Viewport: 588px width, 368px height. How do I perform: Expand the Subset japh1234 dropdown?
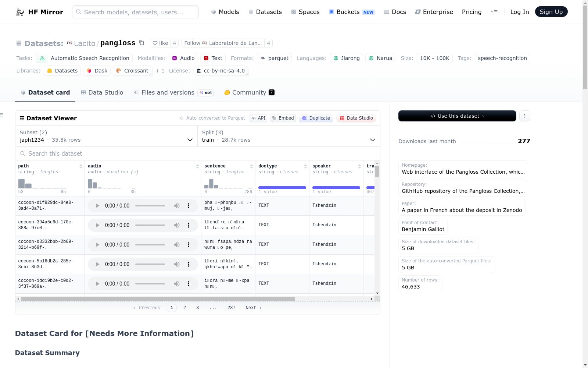point(107,136)
